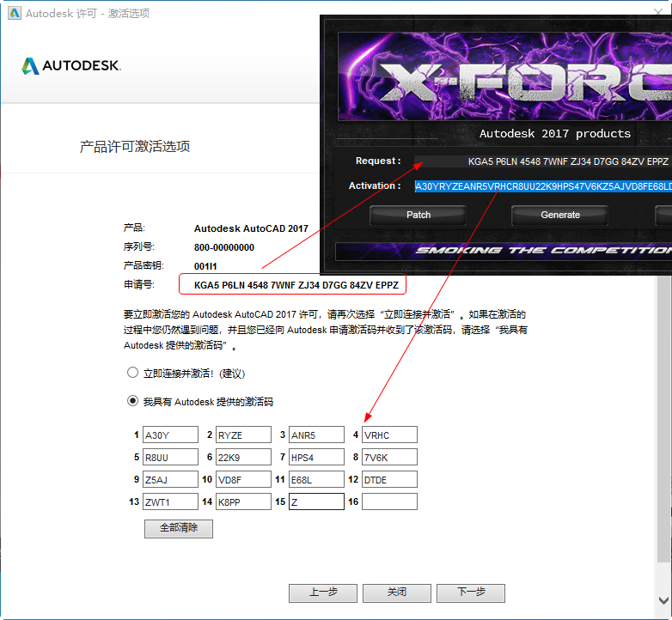
Task: Click activation code field 11 containing E68L
Action: coord(316,479)
